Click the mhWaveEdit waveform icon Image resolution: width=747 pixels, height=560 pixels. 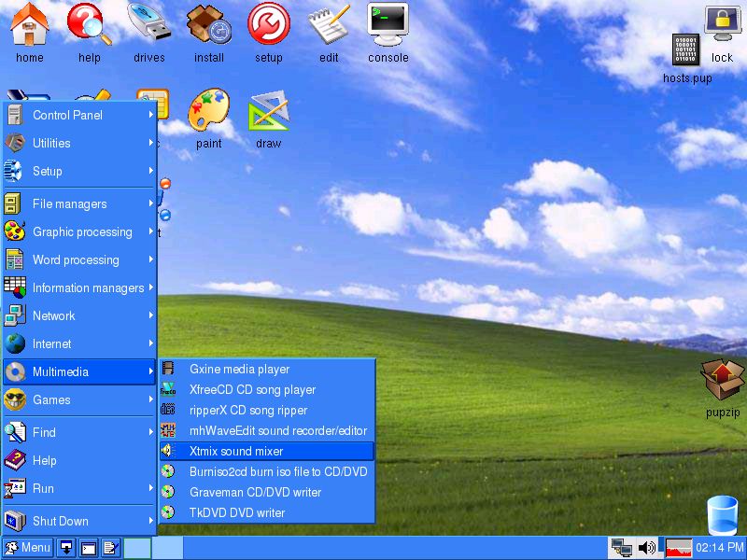tap(168, 430)
